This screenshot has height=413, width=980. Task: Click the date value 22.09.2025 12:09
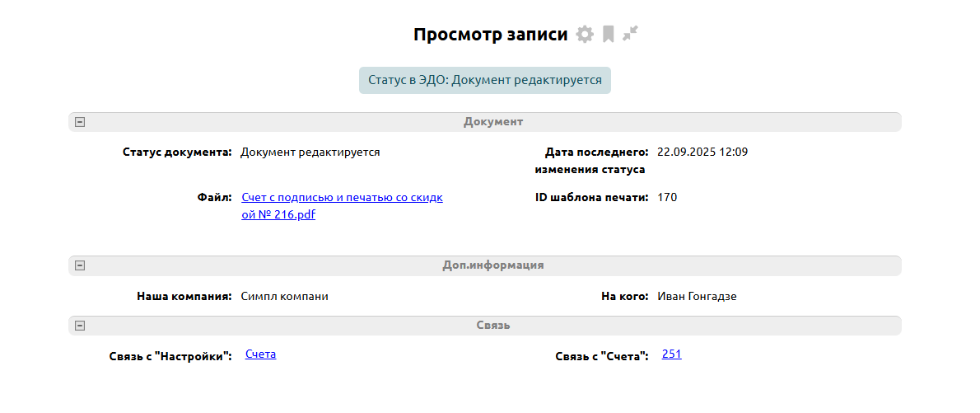pos(702,153)
